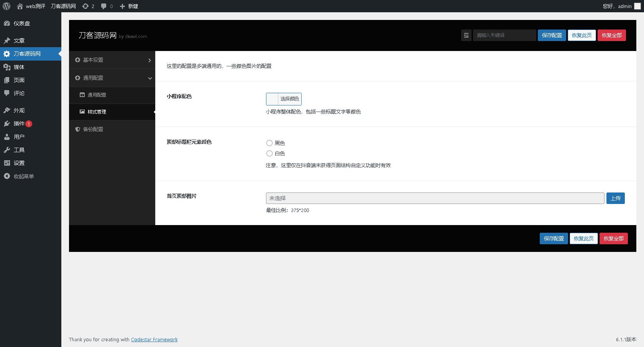Open the comments icon in the admin bar
The height and width of the screenshot is (347, 644).
point(106,6)
